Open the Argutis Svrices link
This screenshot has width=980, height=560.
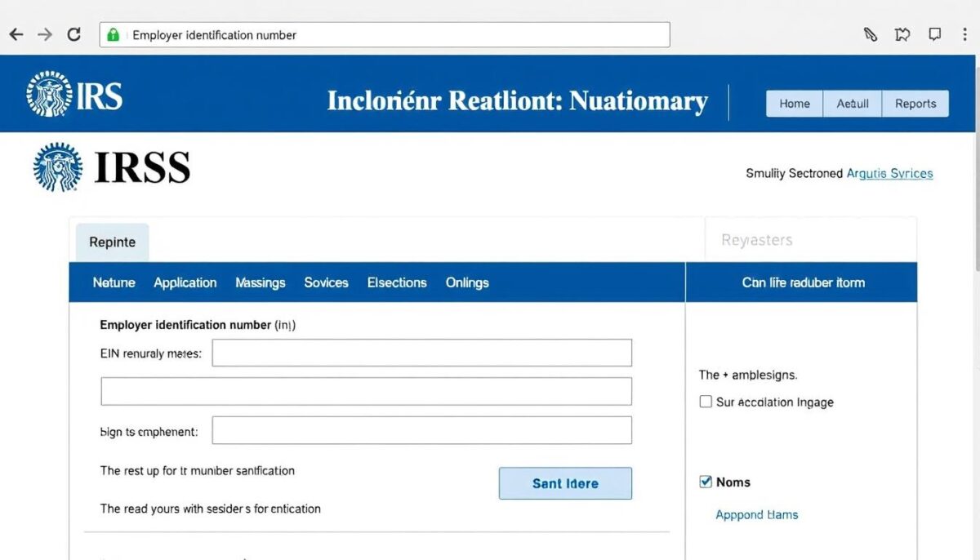(889, 173)
